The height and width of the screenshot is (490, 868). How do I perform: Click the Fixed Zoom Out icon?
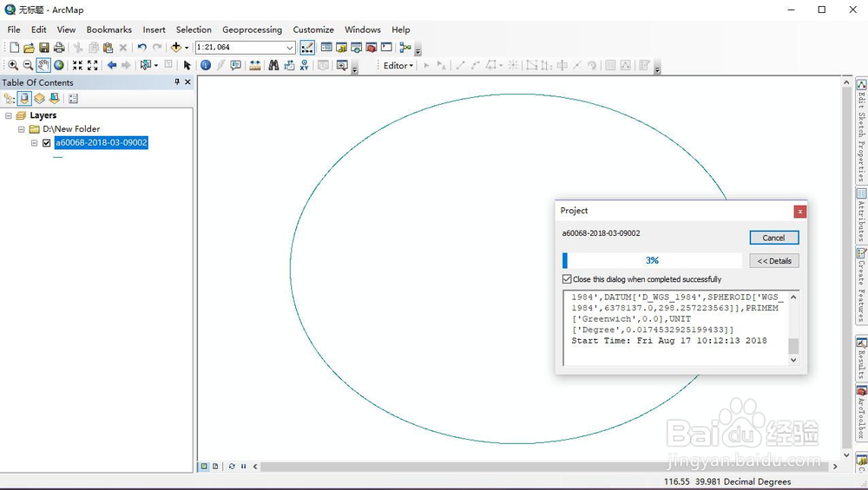click(x=93, y=65)
